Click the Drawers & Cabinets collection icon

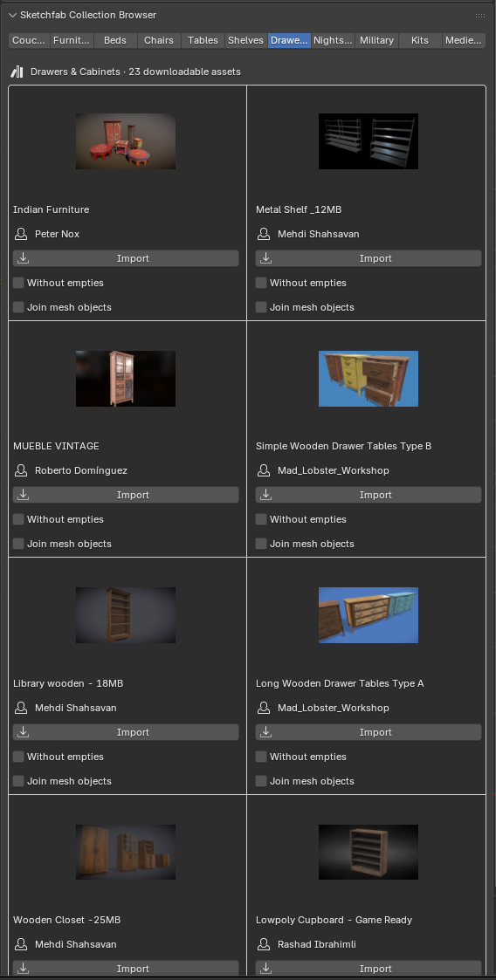(17, 72)
